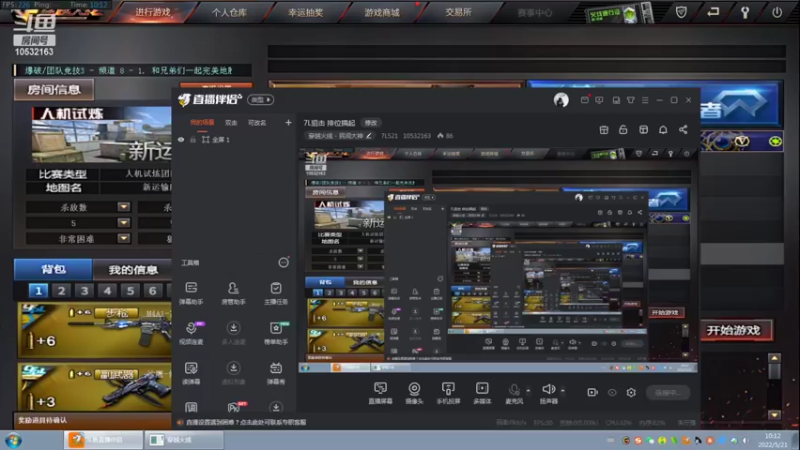Click the shield icon in game top bar
This screenshot has width=800, height=450.
681,12
